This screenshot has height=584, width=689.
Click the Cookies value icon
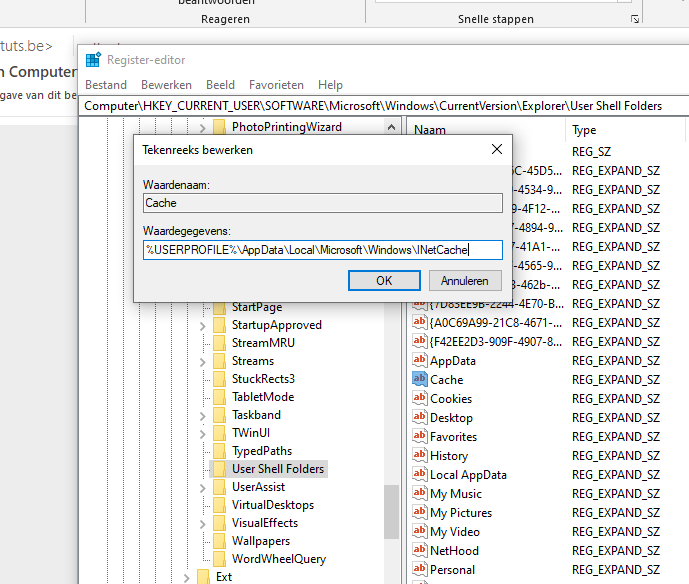[x=419, y=399]
